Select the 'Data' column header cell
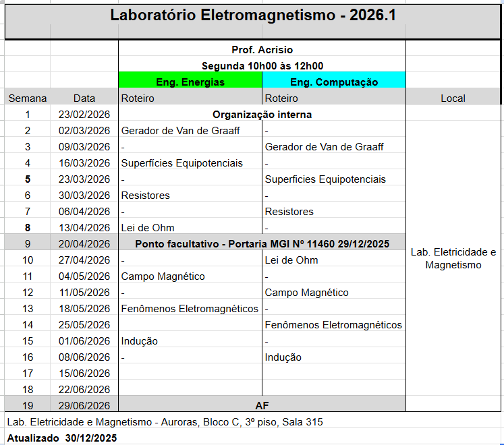504x445 pixels. pyautogui.click(x=84, y=98)
